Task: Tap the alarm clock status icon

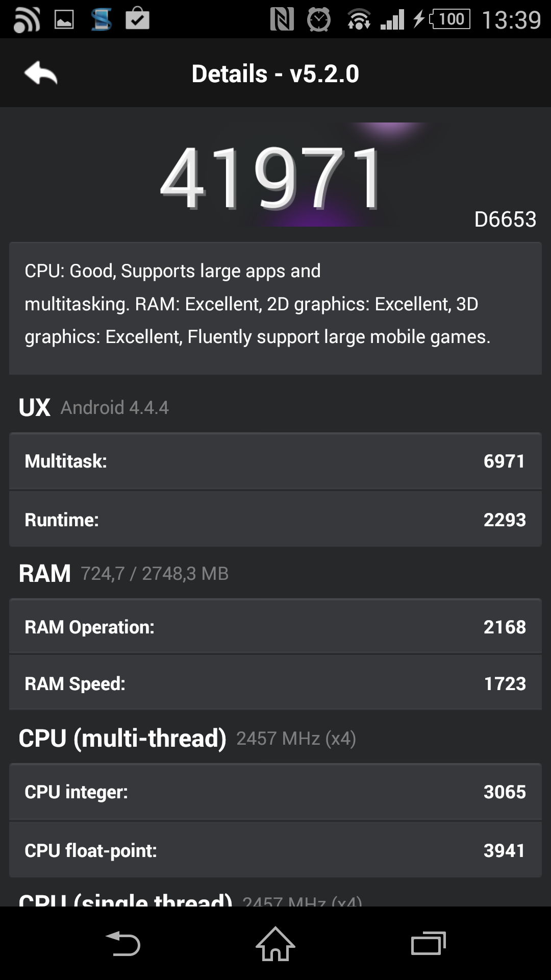Action: [319, 19]
